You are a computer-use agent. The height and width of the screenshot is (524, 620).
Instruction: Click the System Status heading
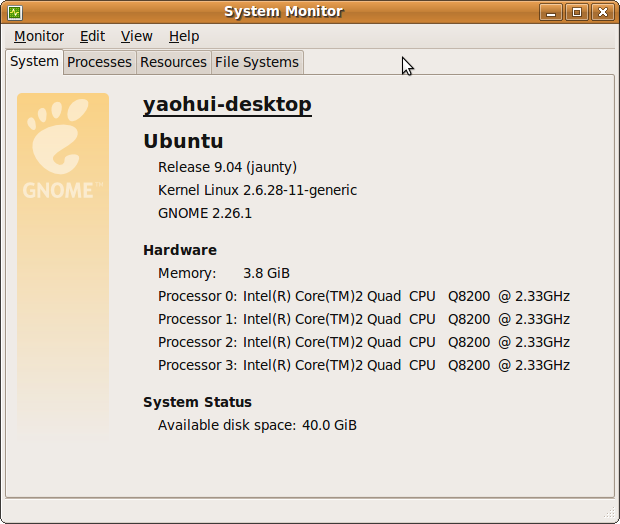click(197, 402)
